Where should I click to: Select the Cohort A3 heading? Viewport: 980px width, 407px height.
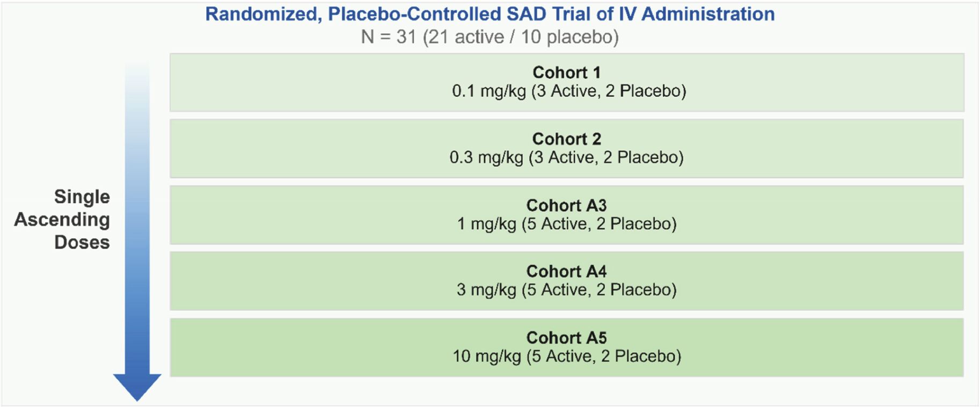566,205
